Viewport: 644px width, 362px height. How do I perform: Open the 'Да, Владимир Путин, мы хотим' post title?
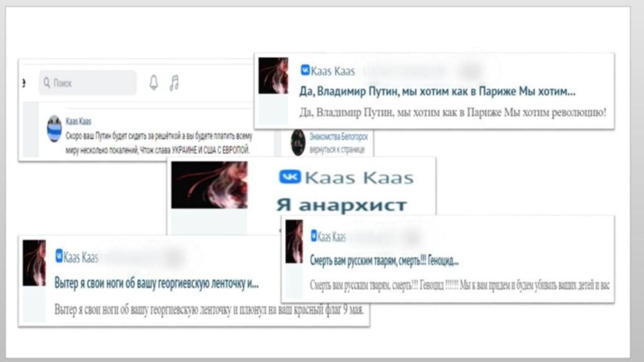tap(437, 91)
